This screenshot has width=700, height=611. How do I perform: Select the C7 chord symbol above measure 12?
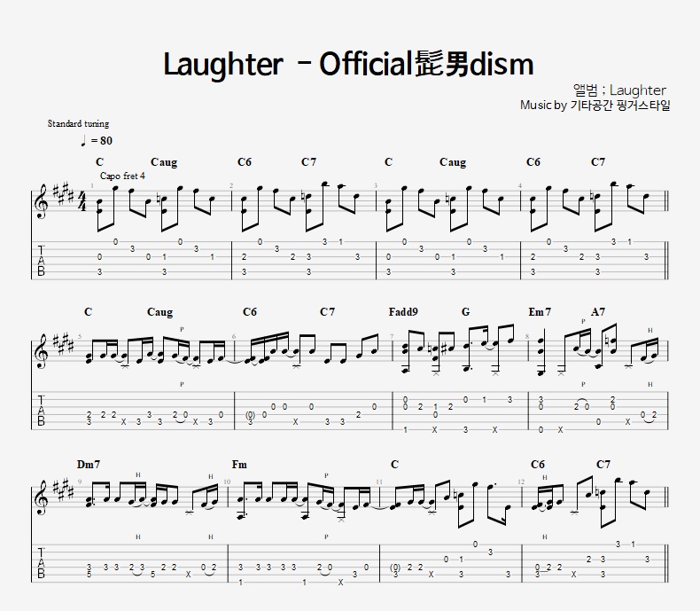603,465
